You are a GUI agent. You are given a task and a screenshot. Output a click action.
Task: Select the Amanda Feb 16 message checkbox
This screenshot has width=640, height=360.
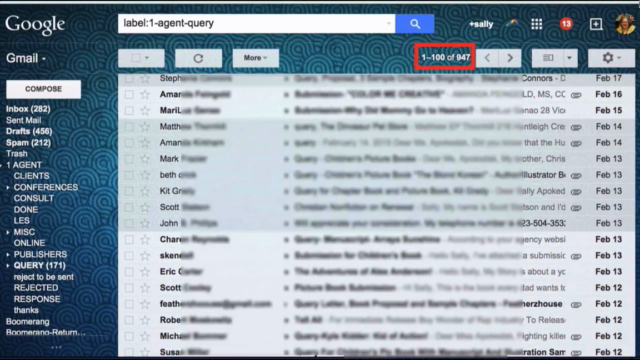pyautogui.click(x=129, y=95)
